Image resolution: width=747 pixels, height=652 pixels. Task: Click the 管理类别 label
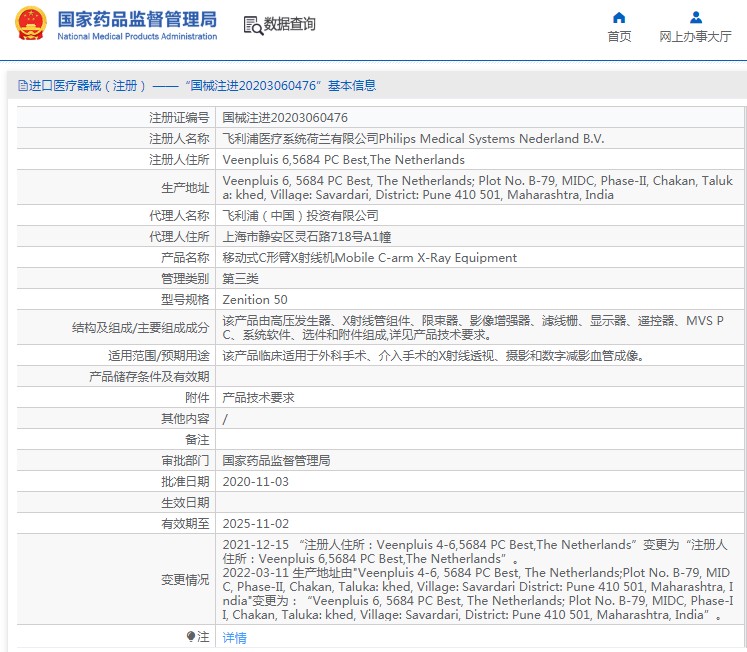pyautogui.click(x=185, y=279)
